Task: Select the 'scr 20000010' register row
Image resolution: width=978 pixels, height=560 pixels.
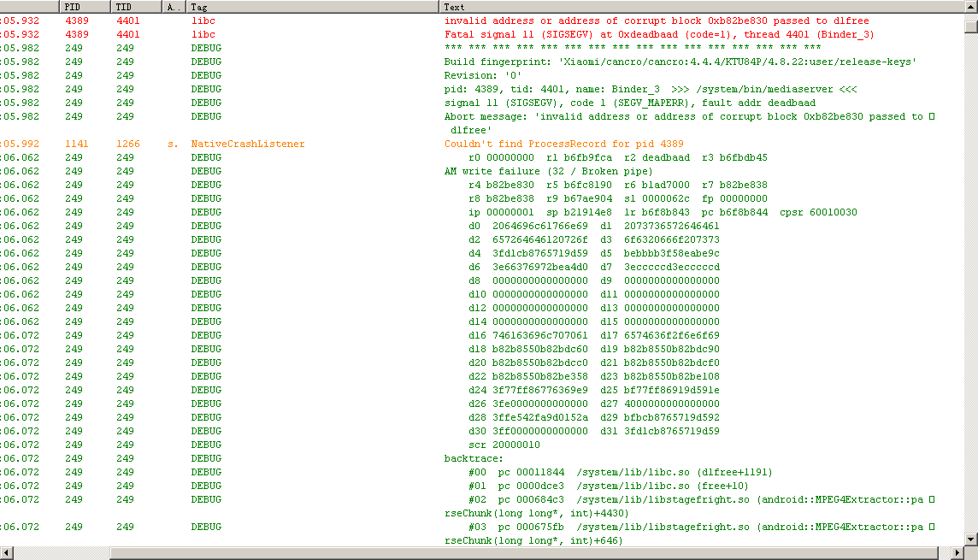Action: coord(504,445)
